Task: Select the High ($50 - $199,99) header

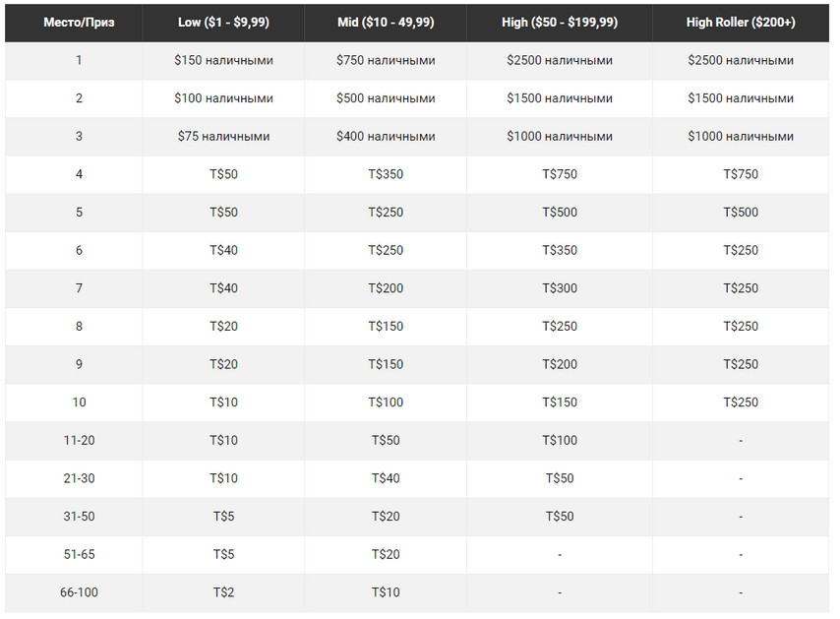Action: [560, 22]
